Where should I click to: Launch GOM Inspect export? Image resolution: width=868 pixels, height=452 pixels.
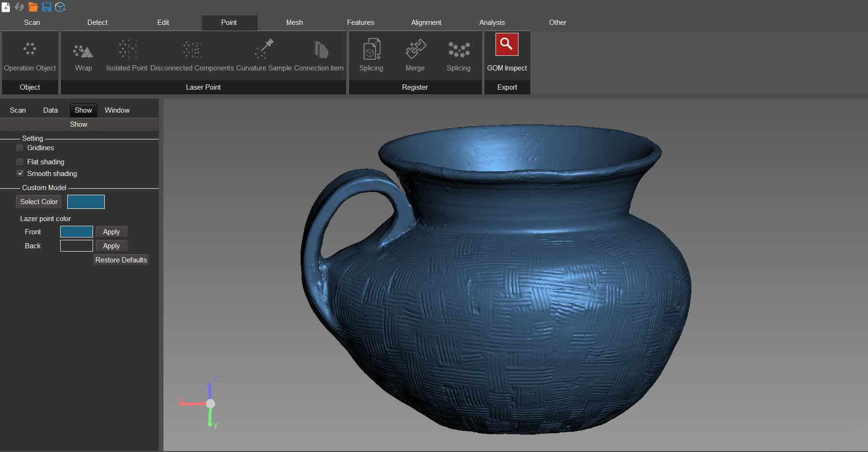coord(507,53)
